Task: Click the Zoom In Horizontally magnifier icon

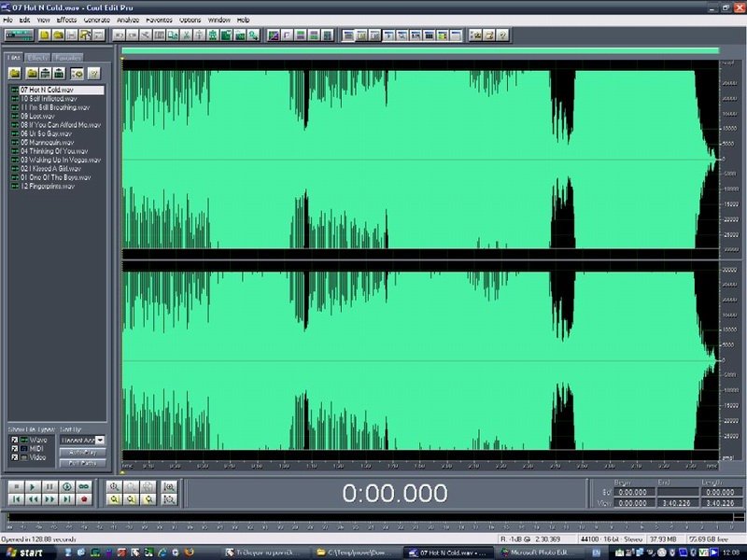Action: [115, 486]
